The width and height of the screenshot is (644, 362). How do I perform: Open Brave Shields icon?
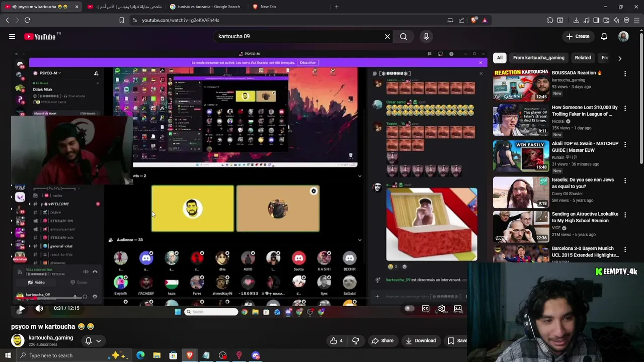click(474, 20)
